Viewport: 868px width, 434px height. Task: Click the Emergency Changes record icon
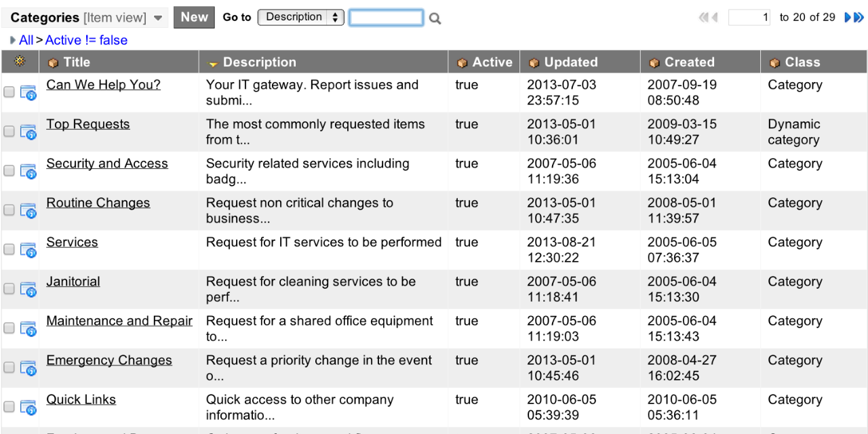coord(28,368)
